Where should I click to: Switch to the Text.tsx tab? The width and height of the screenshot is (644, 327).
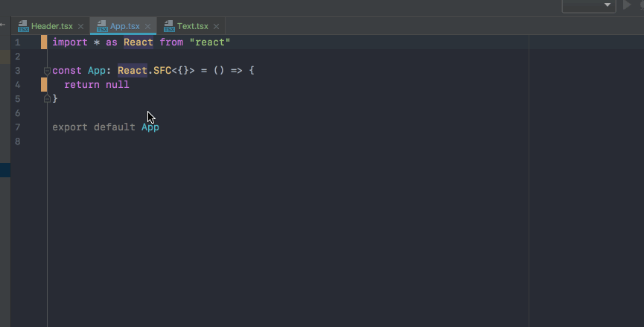(x=191, y=26)
